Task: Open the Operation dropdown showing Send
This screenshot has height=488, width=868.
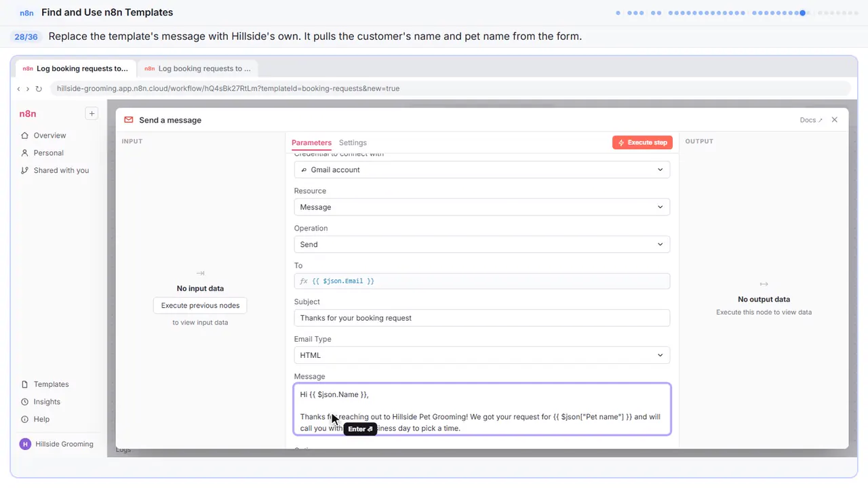Action: [482, 245]
